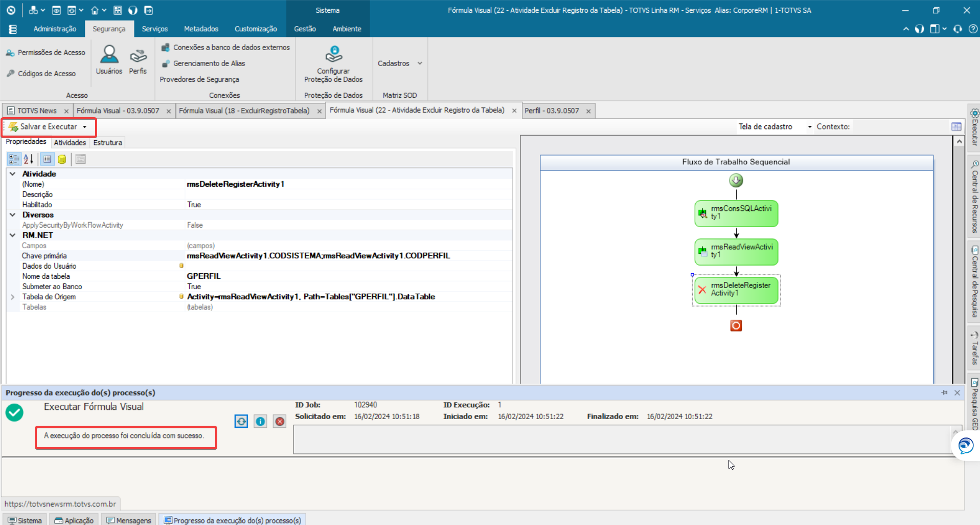The width and height of the screenshot is (980, 525).
Task: Collapse the Diversos property category
Action: [x=13, y=215]
